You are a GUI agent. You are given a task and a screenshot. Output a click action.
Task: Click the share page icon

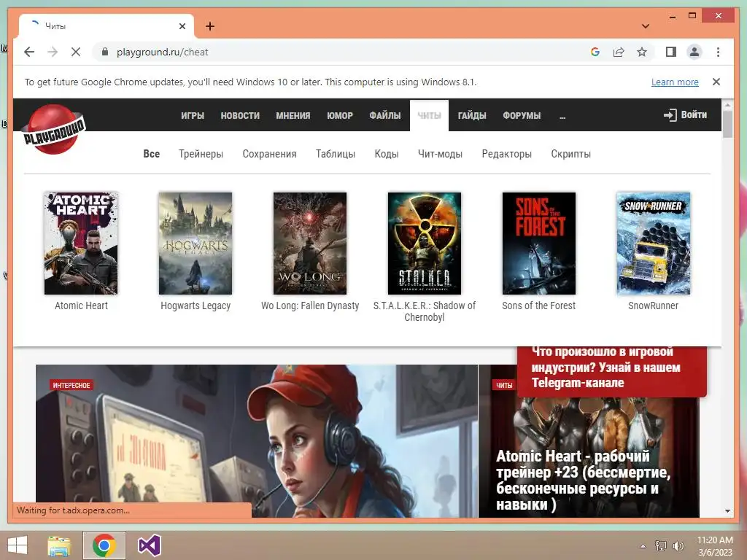[x=619, y=52]
